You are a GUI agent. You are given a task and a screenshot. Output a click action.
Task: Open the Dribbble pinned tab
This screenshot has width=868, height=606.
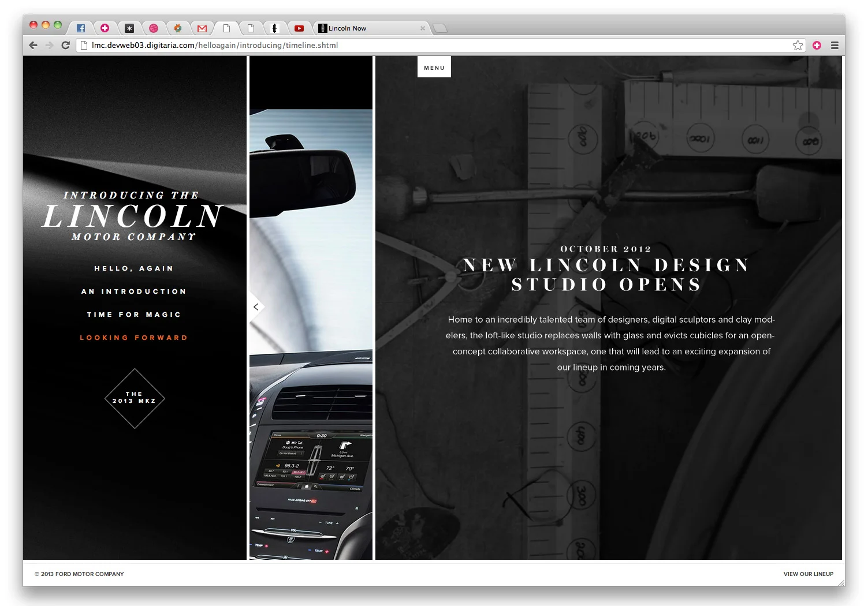[x=154, y=28]
